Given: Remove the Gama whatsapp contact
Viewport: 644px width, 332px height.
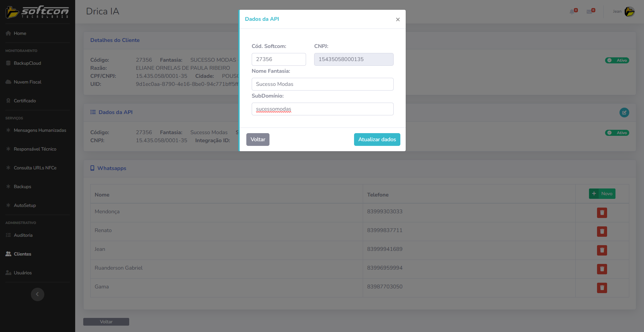Looking at the screenshot, I should 602,288.
